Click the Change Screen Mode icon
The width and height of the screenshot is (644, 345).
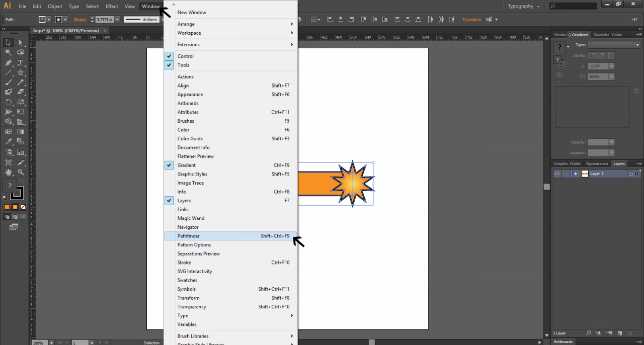click(x=14, y=227)
